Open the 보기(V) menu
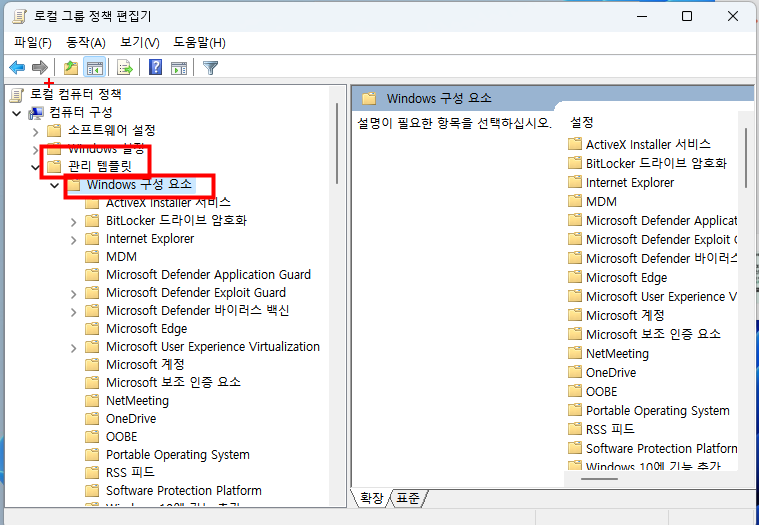The height and width of the screenshot is (525, 759). click(140, 43)
